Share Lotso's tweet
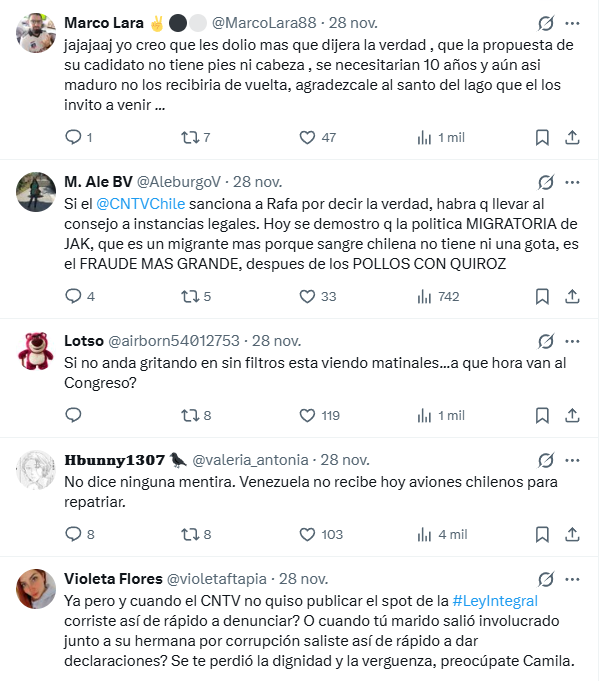This screenshot has width=612, height=681. 572,415
